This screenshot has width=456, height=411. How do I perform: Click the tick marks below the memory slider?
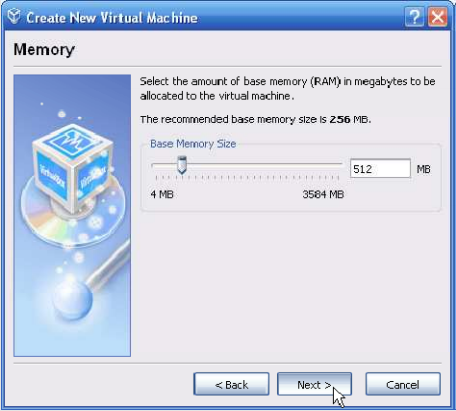[x=247, y=178]
